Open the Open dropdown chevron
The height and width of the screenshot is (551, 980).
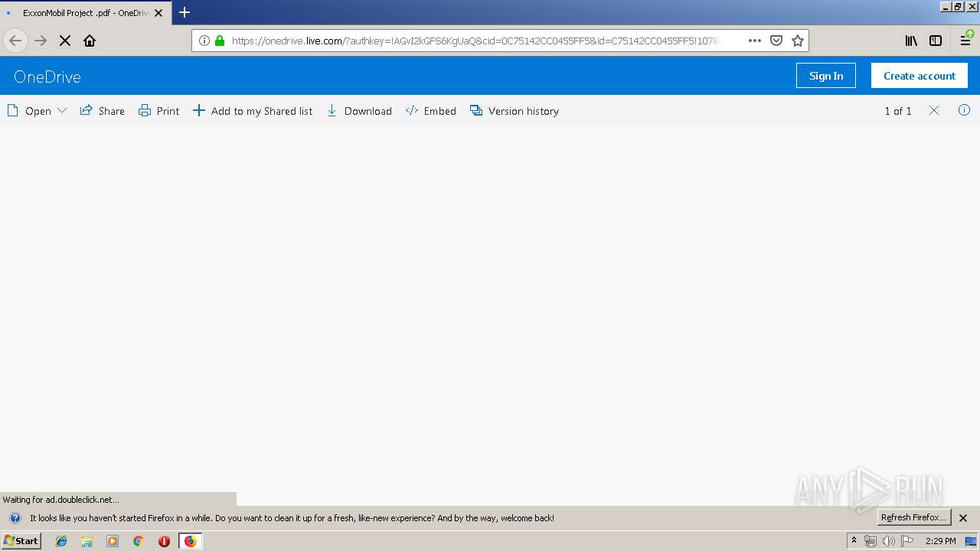click(62, 111)
